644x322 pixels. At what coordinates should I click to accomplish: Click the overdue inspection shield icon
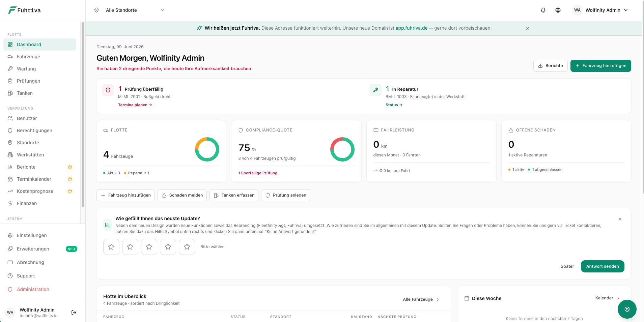[x=108, y=90]
